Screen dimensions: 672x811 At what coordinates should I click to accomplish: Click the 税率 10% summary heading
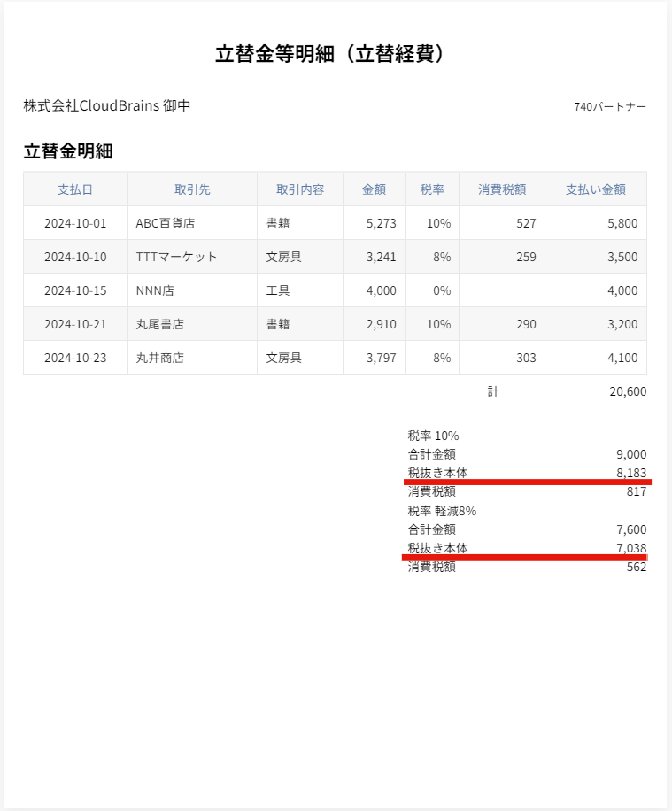433,436
